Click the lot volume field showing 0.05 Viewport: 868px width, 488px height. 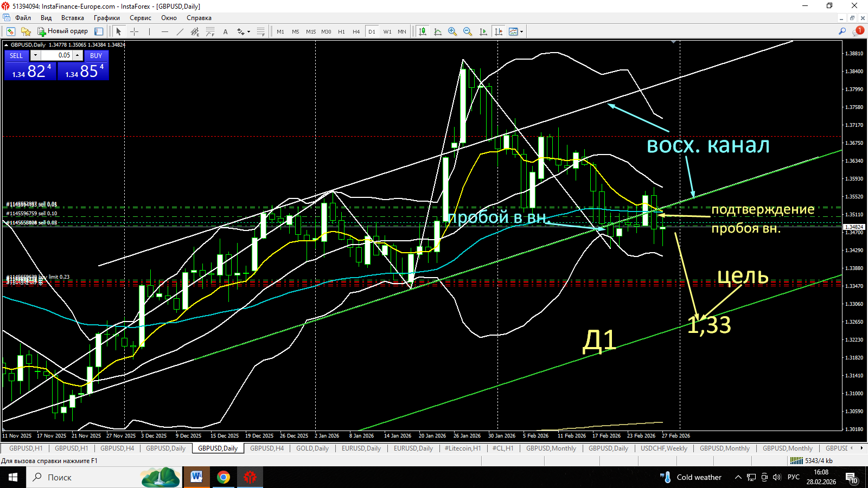coord(56,55)
